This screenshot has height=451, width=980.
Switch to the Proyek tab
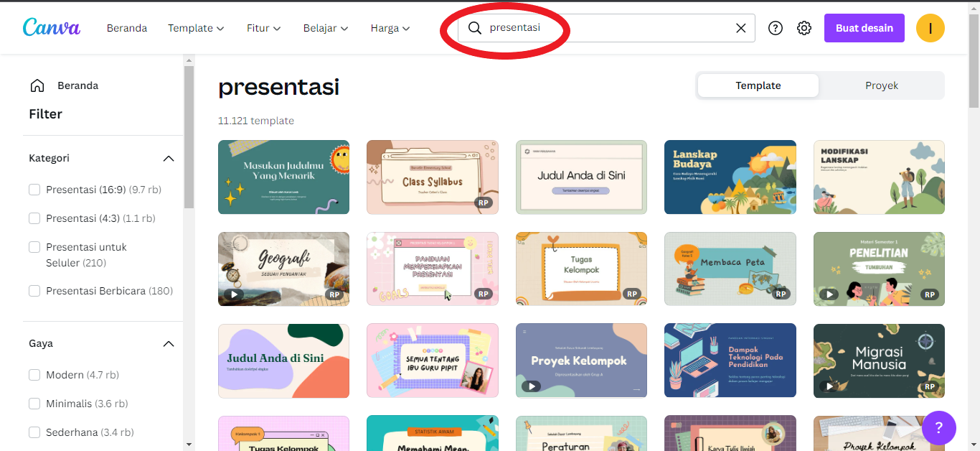point(882,85)
